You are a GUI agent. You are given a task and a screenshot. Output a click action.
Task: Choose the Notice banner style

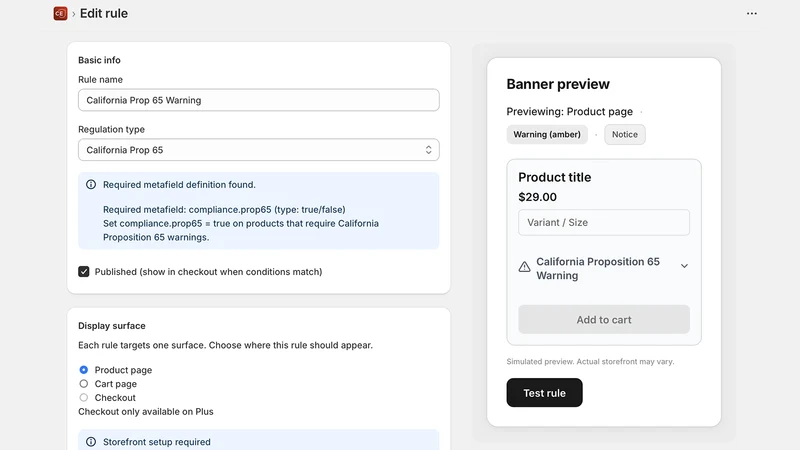pyautogui.click(x=624, y=134)
